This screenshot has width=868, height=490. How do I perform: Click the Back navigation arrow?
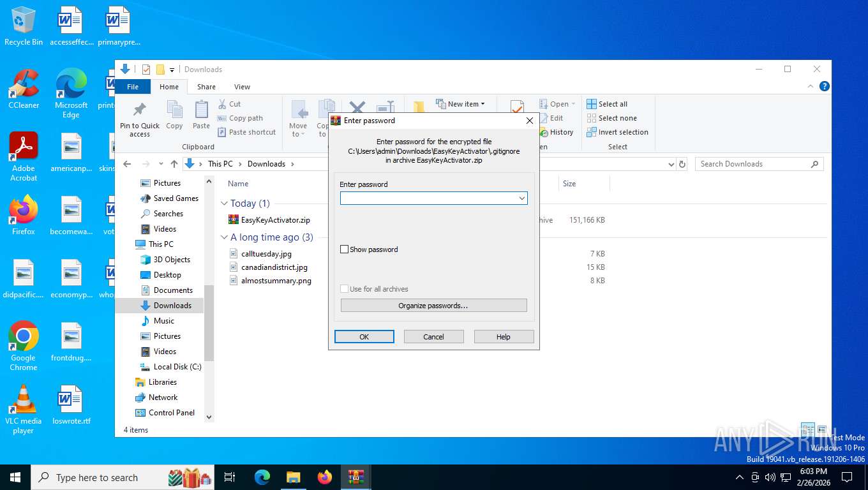(x=127, y=164)
